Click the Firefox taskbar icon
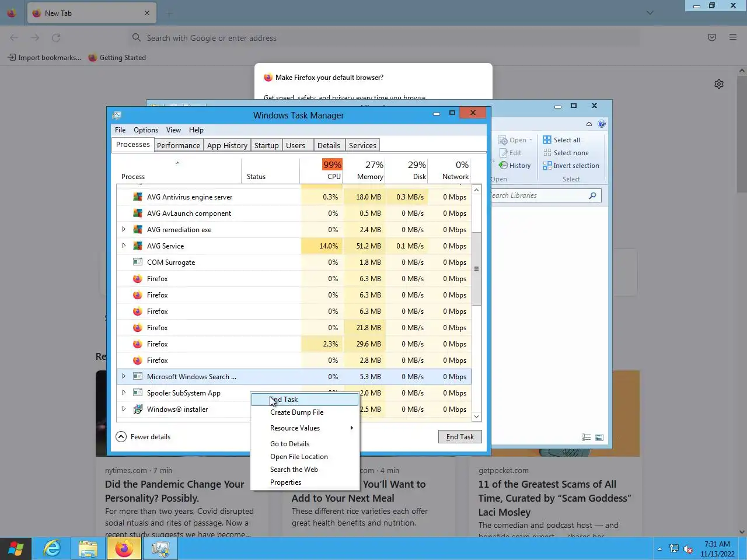This screenshot has width=747, height=560. pyautogui.click(x=124, y=548)
